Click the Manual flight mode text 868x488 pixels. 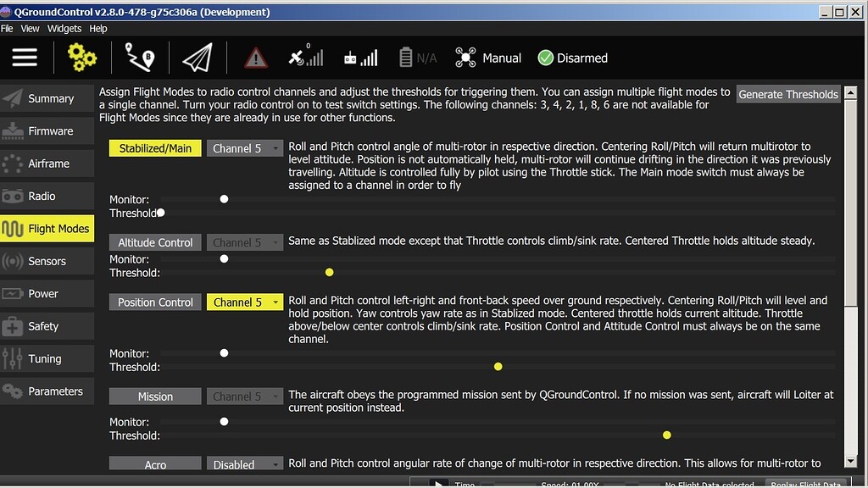(x=502, y=58)
